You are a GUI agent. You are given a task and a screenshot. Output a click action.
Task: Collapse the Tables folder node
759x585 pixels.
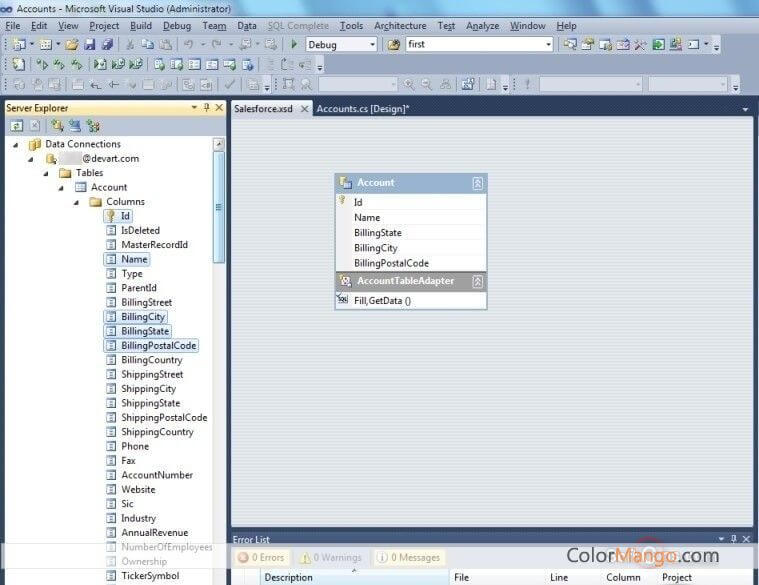click(46, 173)
